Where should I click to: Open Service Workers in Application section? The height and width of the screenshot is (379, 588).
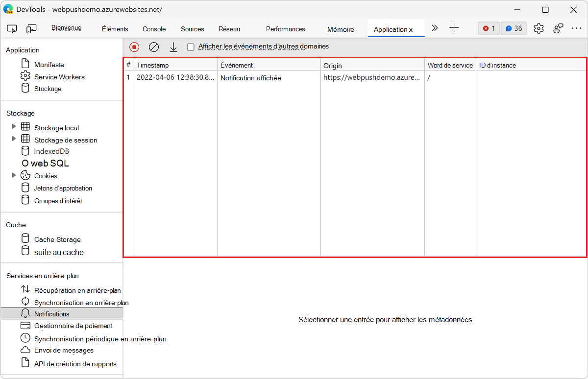[59, 76]
